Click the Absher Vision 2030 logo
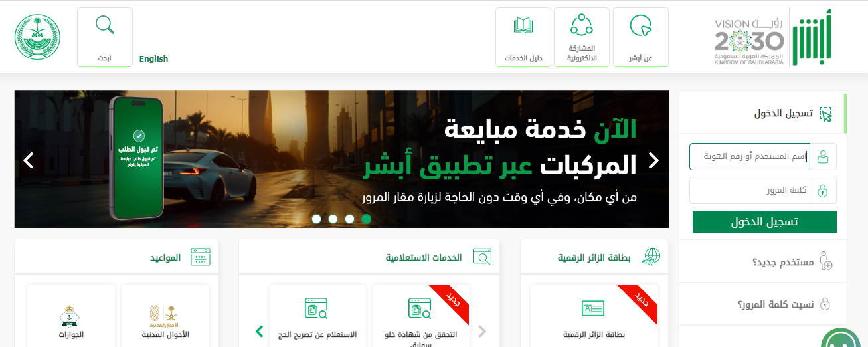Viewport: 868px width, 347px height. [772, 37]
